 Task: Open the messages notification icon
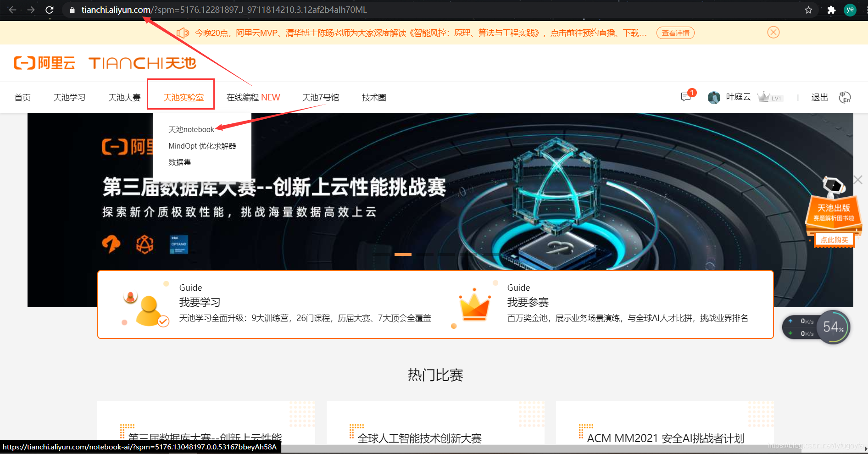pyautogui.click(x=686, y=97)
